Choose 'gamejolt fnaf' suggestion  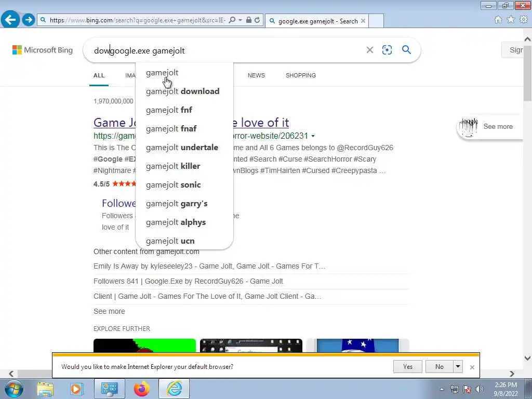tap(184, 129)
